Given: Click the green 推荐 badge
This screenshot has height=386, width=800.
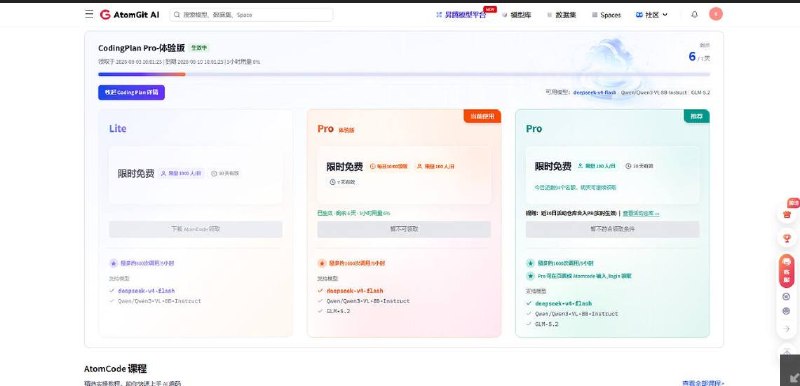Looking at the screenshot, I should 696,116.
